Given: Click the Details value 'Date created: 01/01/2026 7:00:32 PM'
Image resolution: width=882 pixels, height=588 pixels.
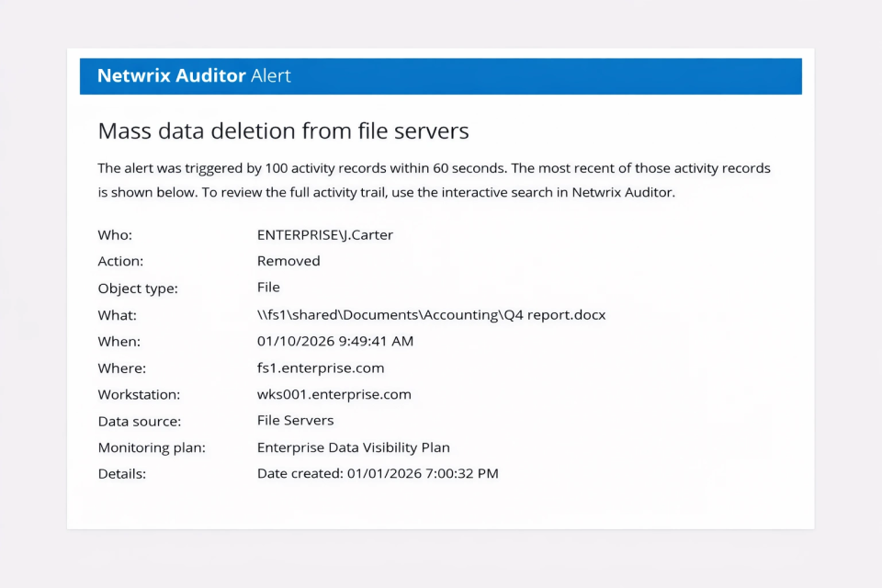Looking at the screenshot, I should (378, 473).
